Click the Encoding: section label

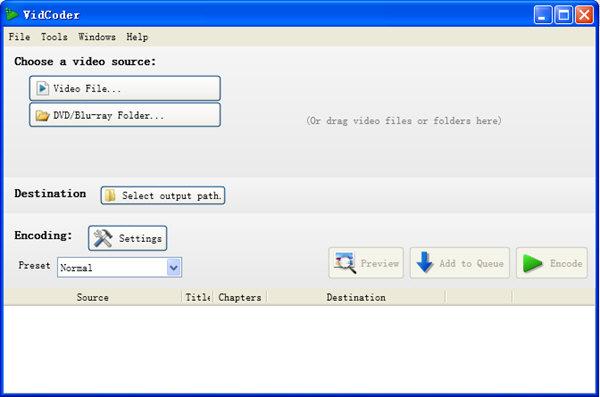[43, 235]
